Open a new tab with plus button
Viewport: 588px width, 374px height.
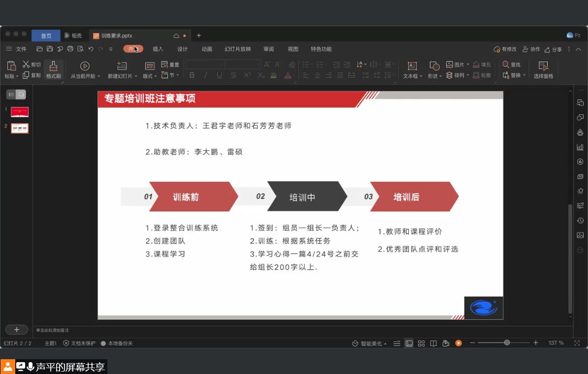(x=199, y=35)
